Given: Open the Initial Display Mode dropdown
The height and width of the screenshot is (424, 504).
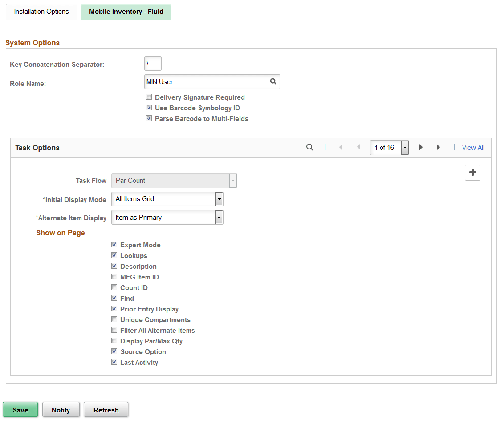Looking at the screenshot, I should point(219,199).
